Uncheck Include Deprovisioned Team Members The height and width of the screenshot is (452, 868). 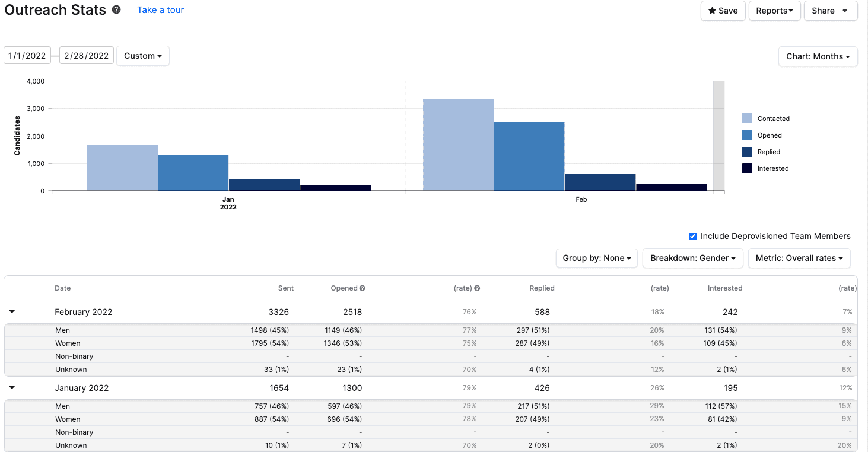pos(692,236)
